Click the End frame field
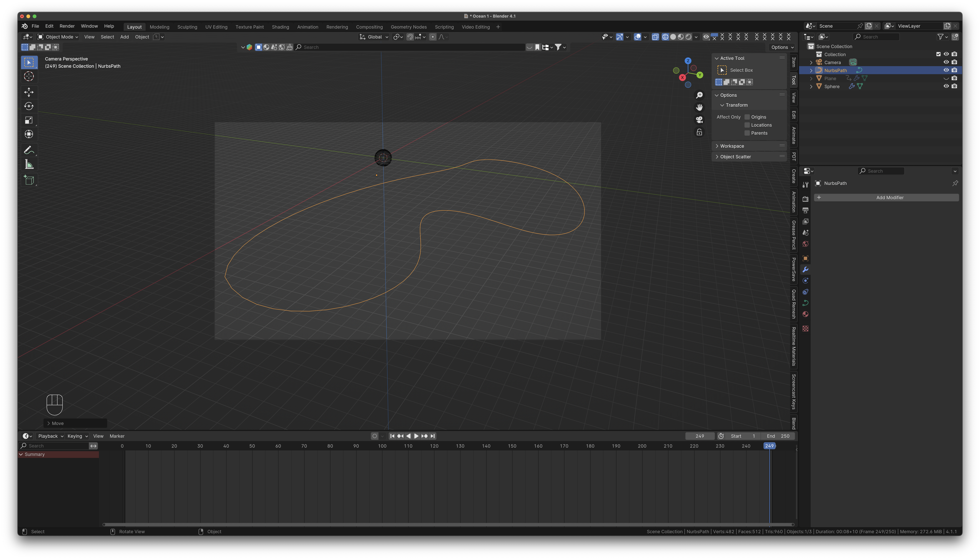Viewport: 980px width, 559px height. coord(778,436)
